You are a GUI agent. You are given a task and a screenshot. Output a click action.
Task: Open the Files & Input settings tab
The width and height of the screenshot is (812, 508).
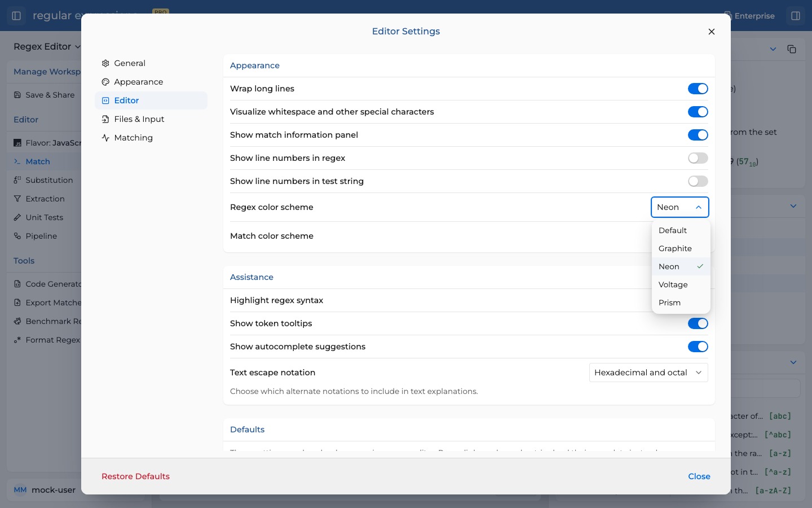[151, 119]
